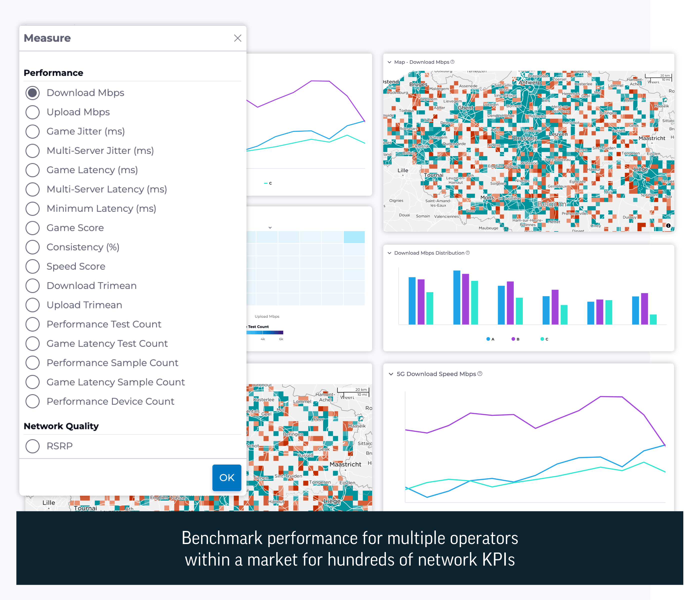Viewport: 700px width, 600px height.
Task: Open help for 5G Download Speed Mbps chart
Action: coord(479,374)
